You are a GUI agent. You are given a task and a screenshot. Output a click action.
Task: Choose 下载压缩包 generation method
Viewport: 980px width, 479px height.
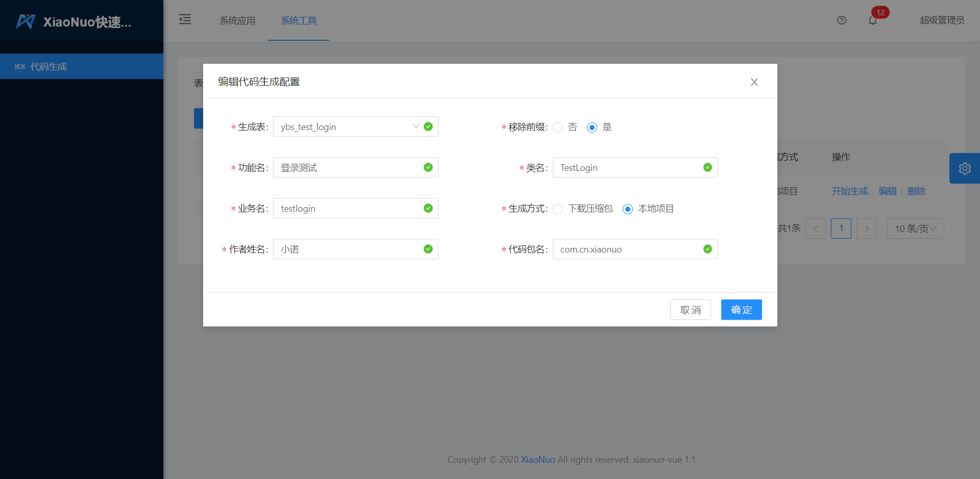(x=558, y=209)
